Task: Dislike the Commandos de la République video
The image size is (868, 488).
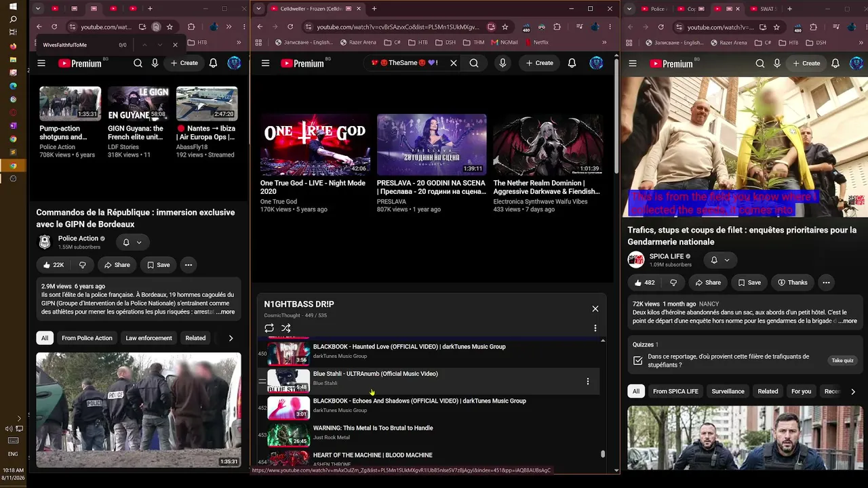Action: tap(83, 265)
